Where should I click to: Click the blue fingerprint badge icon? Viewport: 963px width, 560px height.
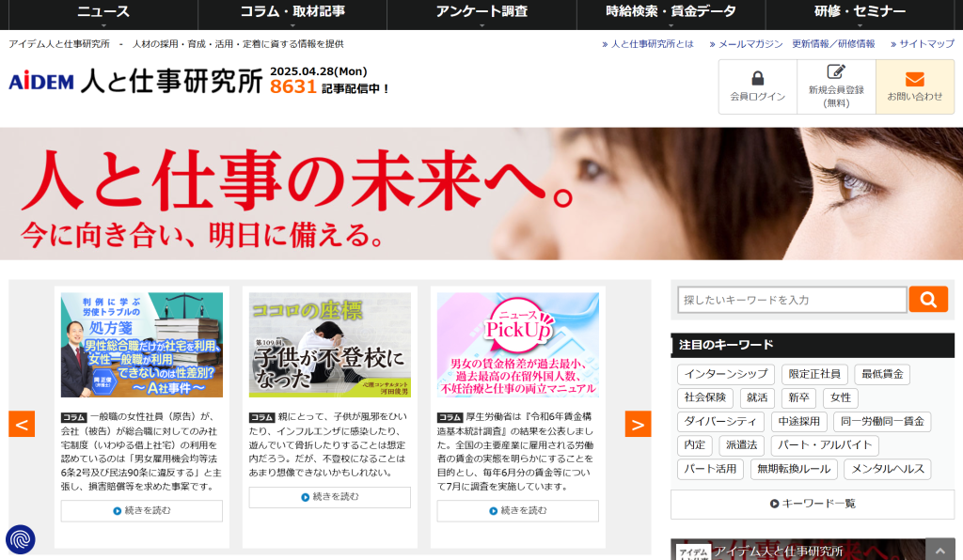[x=21, y=539]
